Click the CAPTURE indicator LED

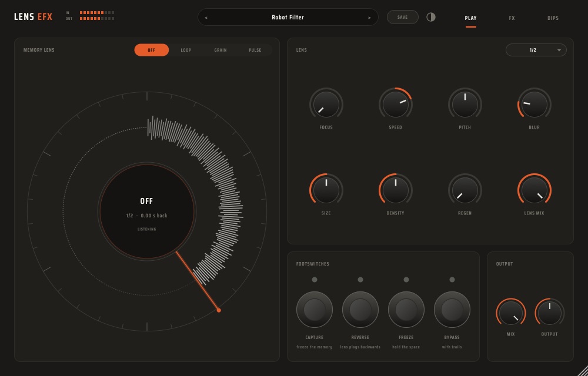[314, 280]
